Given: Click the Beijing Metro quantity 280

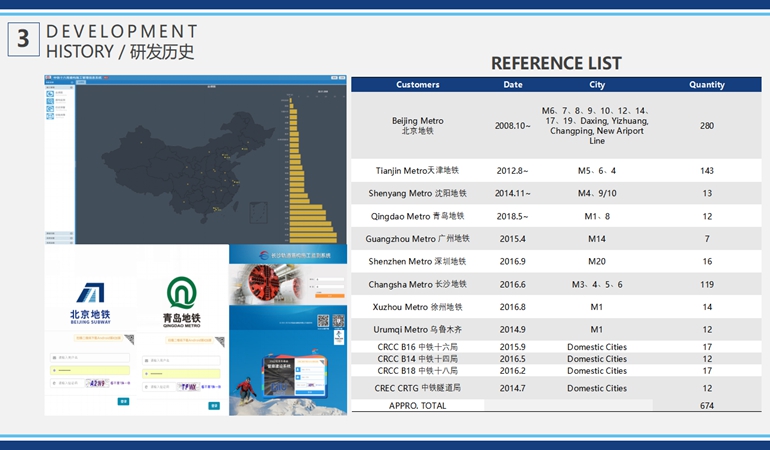Looking at the screenshot, I should point(707,126).
